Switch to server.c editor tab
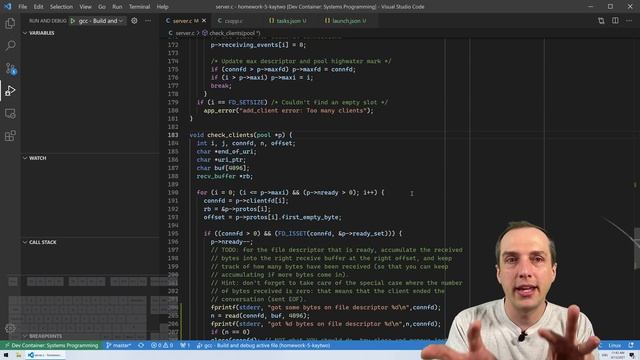The image size is (640, 360). 185,21
